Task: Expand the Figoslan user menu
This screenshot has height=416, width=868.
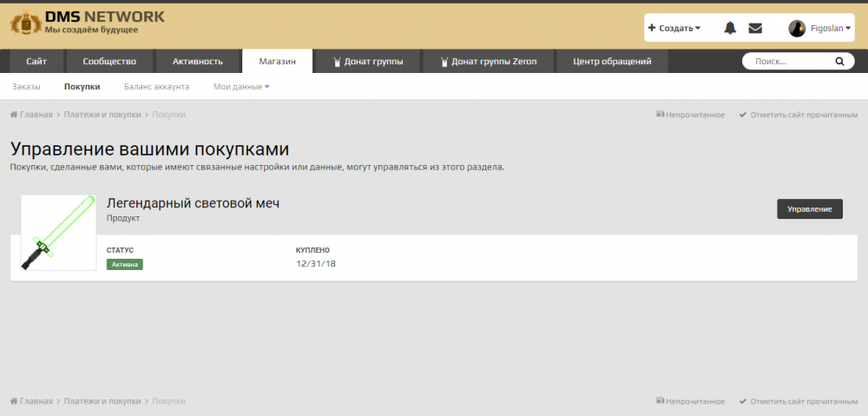Action: pyautogui.click(x=831, y=29)
